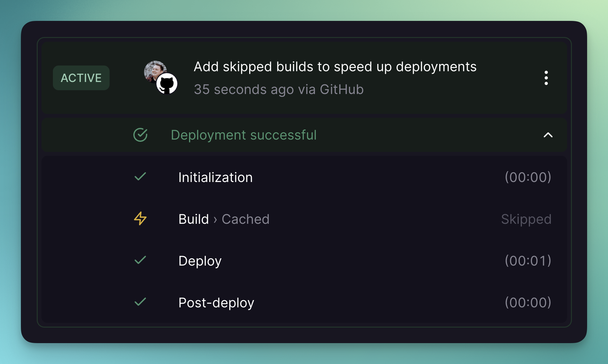Open the 35 seconds ago via GitHub link
Image resolution: width=608 pixels, height=364 pixels.
(x=278, y=90)
